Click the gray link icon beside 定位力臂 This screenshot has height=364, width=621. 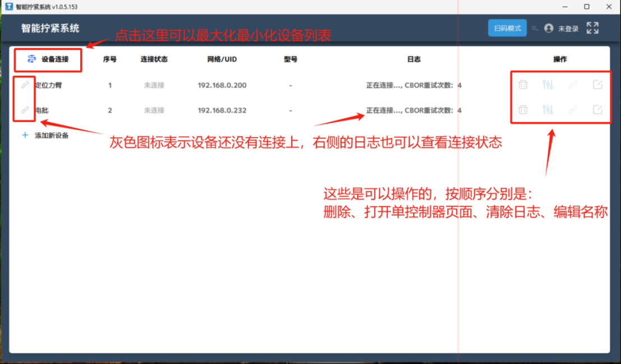tap(25, 85)
